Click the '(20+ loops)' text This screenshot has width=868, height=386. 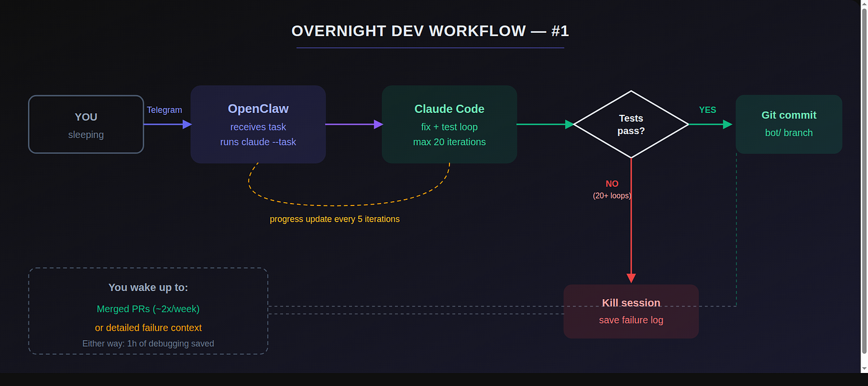click(612, 195)
